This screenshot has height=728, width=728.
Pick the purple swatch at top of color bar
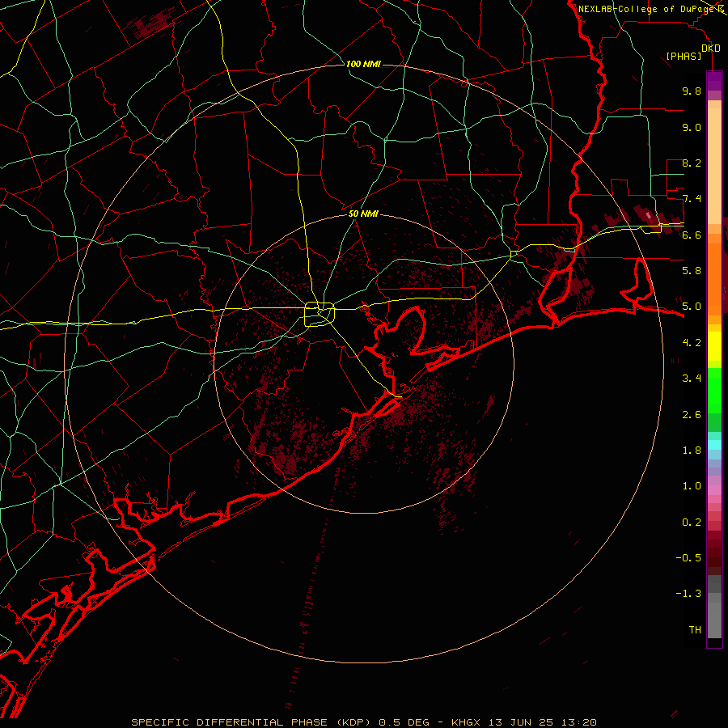point(714,81)
